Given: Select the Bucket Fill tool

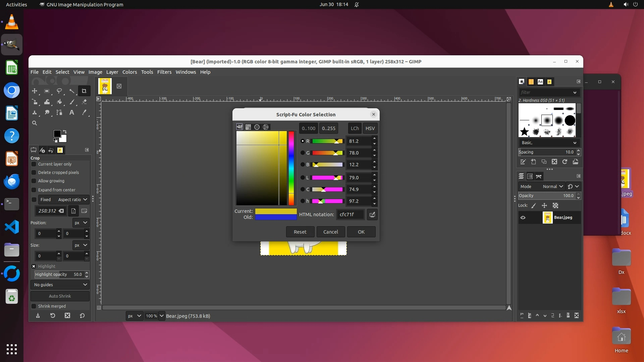Looking at the screenshot, I should 59,102.
